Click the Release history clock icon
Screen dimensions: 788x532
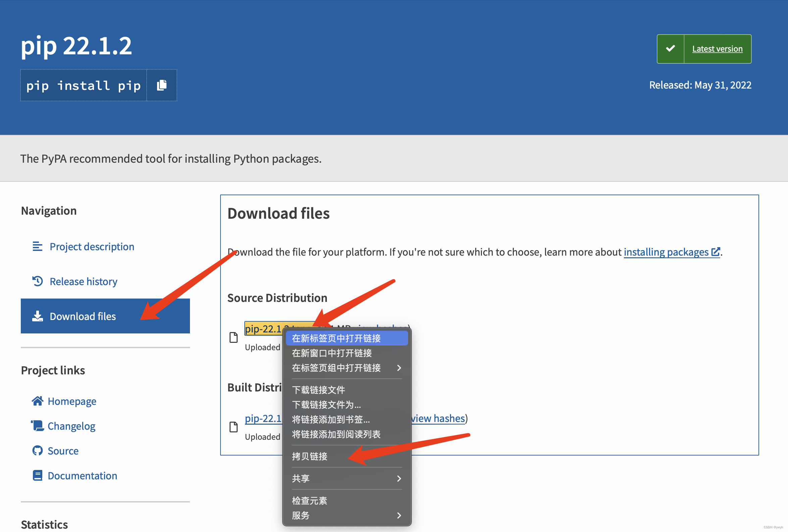click(37, 281)
